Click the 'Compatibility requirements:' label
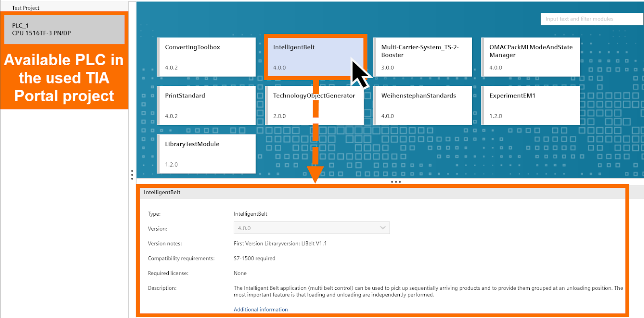 (x=181, y=258)
